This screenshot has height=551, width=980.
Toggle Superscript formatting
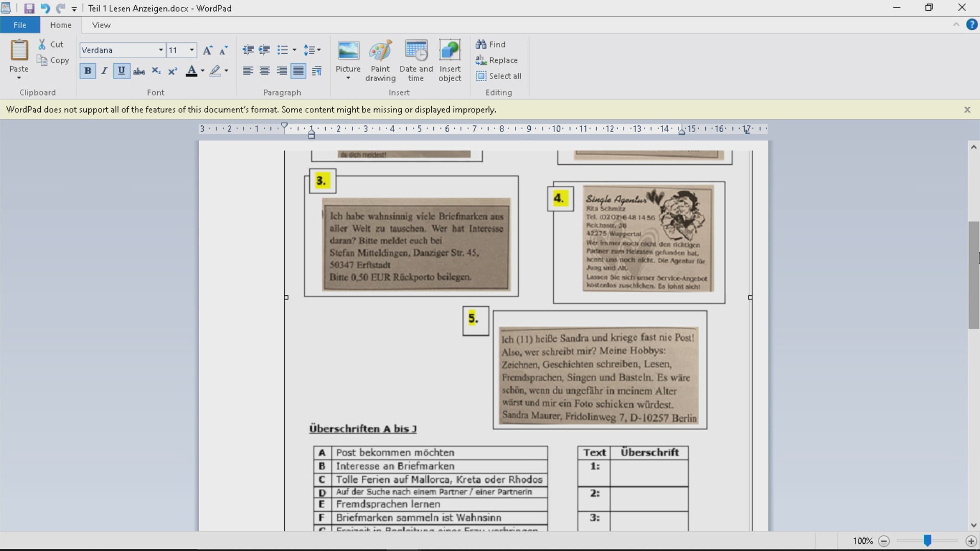click(173, 71)
